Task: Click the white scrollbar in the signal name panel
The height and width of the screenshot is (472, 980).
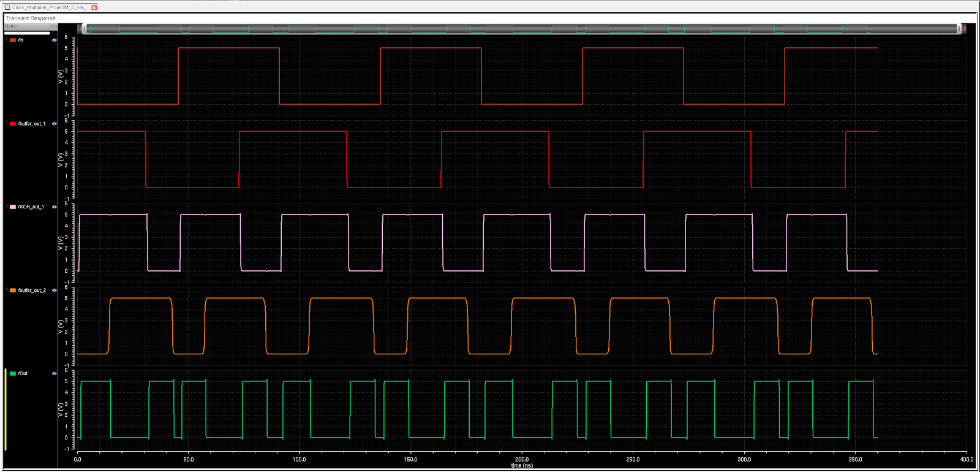Action: [27, 33]
